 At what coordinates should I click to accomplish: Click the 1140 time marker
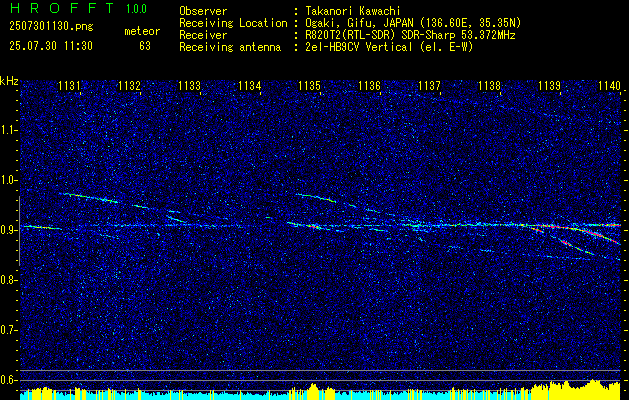tap(609, 85)
